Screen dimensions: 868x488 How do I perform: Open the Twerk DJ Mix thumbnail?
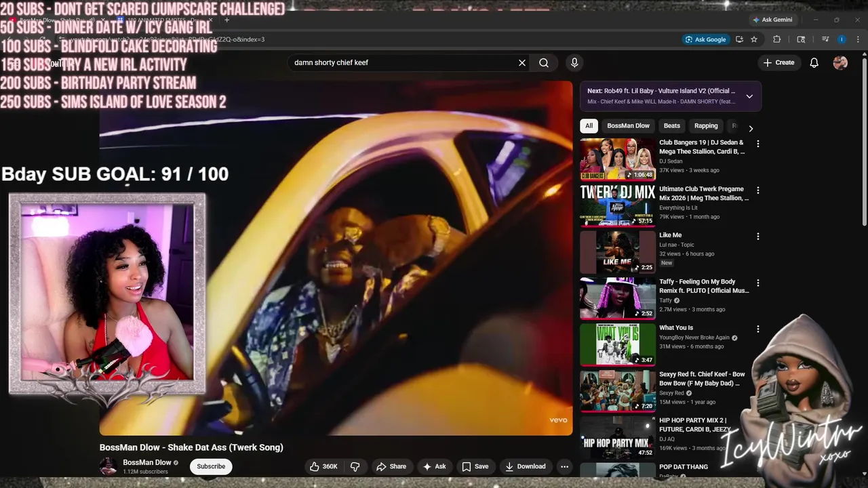[x=618, y=205]
